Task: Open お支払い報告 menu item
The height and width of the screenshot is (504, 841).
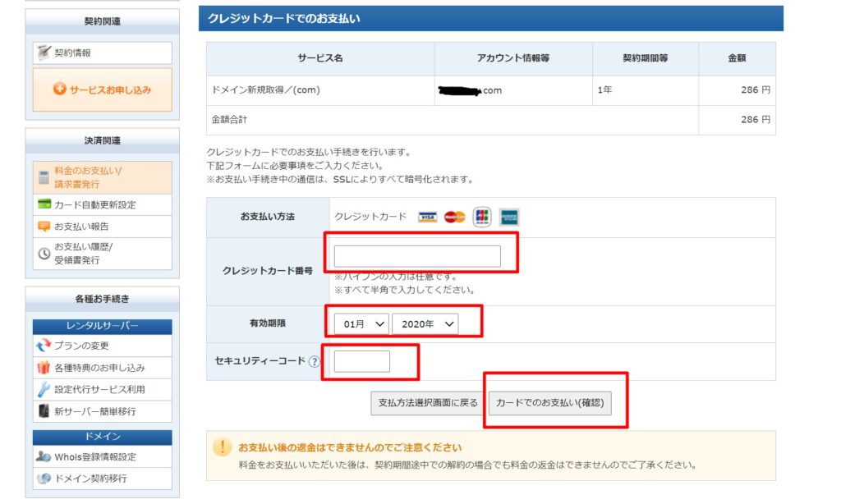Action: pyautogui.click(x=103, y=227)
